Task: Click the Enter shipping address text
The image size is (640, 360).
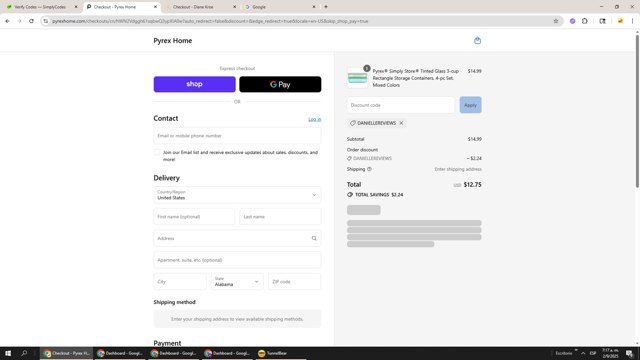Action: pos(458,169)
